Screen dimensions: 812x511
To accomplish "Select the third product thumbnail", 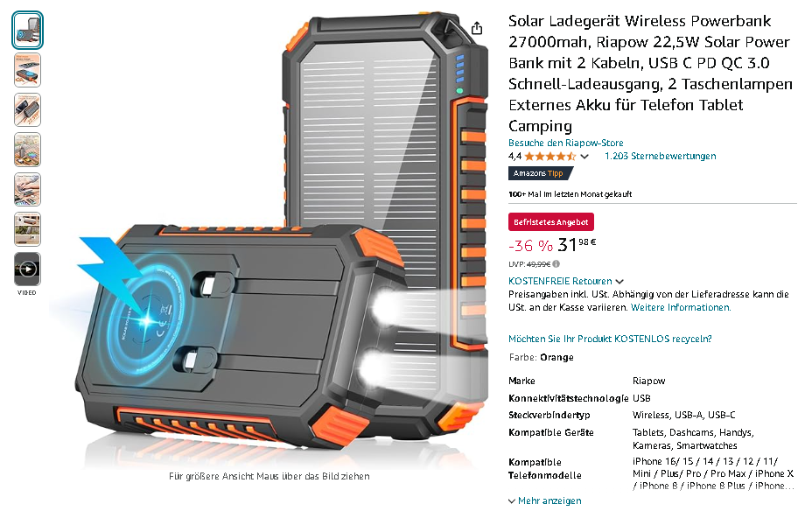I will pyautogui.click(x=27, y=109).
